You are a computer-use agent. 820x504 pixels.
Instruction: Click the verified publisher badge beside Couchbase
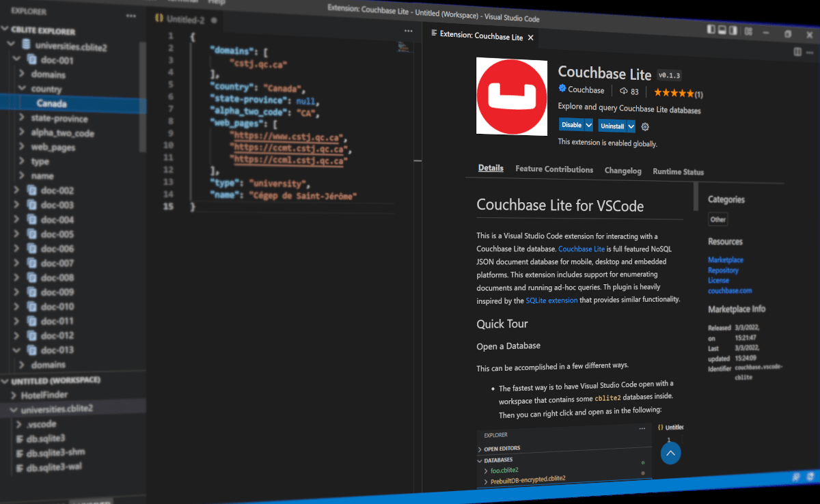[562, 89]
